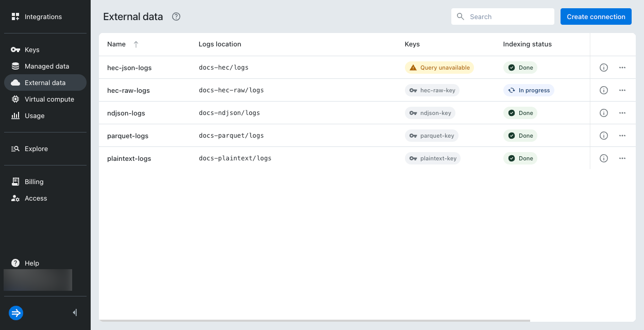Click the hec-raw-key key chip
Image resolution: width=644 pixels, height=330 pixels.
432,90
